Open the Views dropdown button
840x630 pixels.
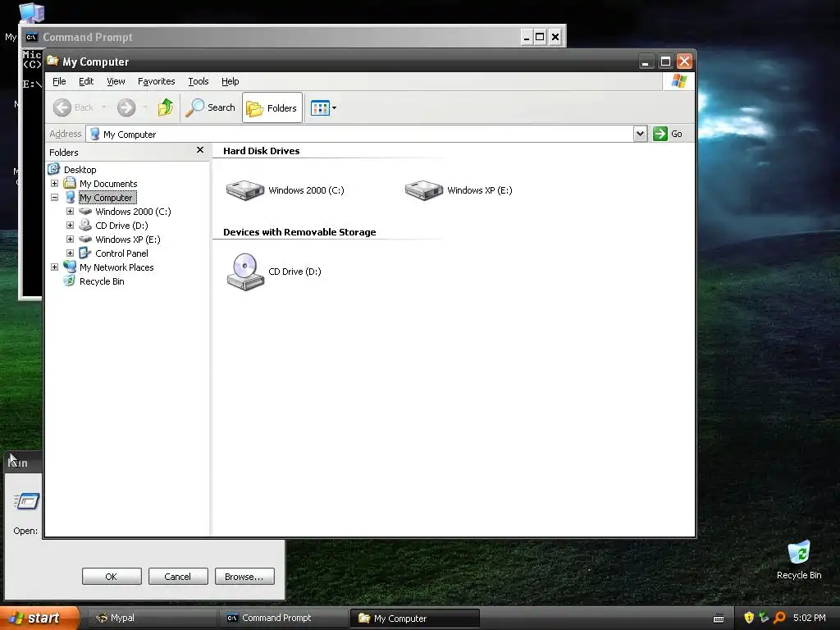[x=323, y=107]
